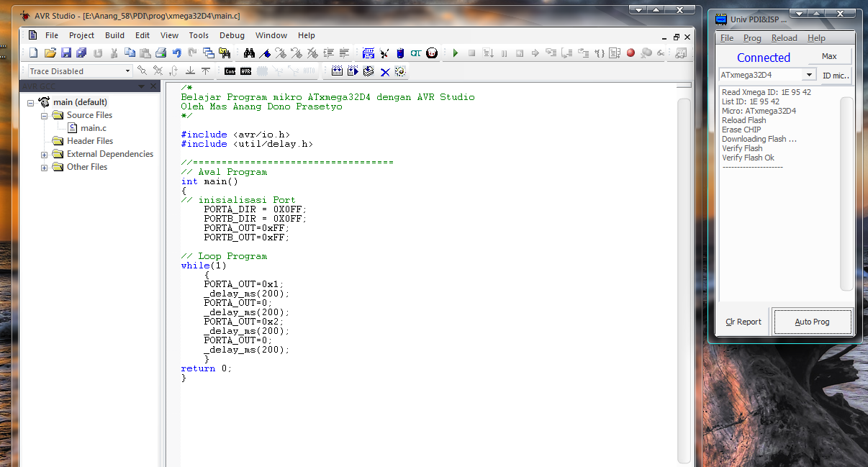The width and height of the screenshot is (868, 467).
Task: Click the AVR programmer icon
Action: [x=246, y=71]
